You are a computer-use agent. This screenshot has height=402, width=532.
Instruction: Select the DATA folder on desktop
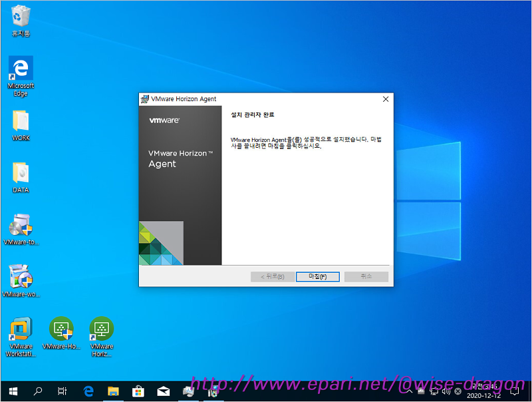click(x=21, y=178)
